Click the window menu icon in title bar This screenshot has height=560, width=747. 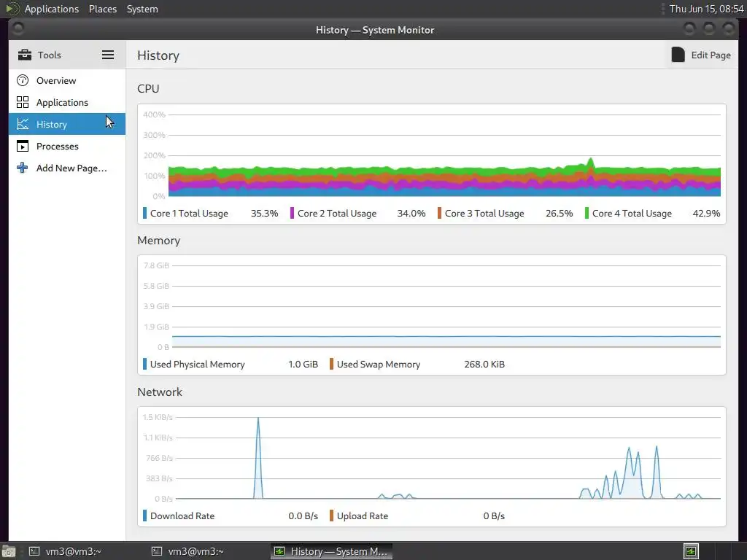tap(18, 29)
